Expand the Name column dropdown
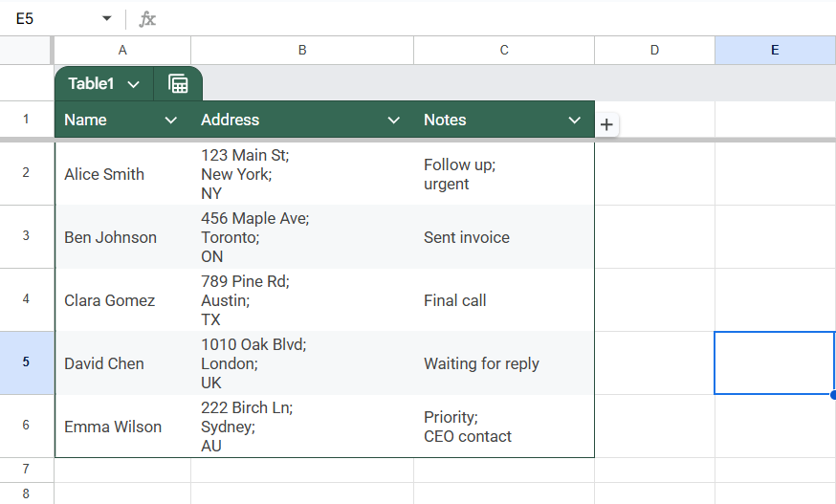This screenshot has height=504, width=836. pyautogui.click(x=170, y=120)
